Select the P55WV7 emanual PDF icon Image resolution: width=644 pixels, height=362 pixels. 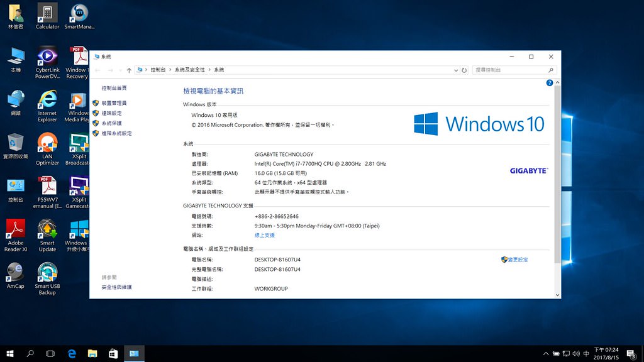[47, 192]
